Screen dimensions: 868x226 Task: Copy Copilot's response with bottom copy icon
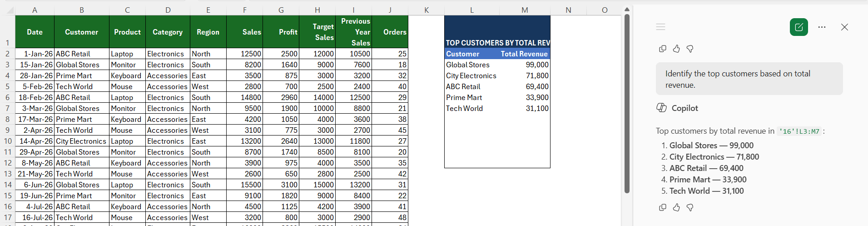point(663,207)
